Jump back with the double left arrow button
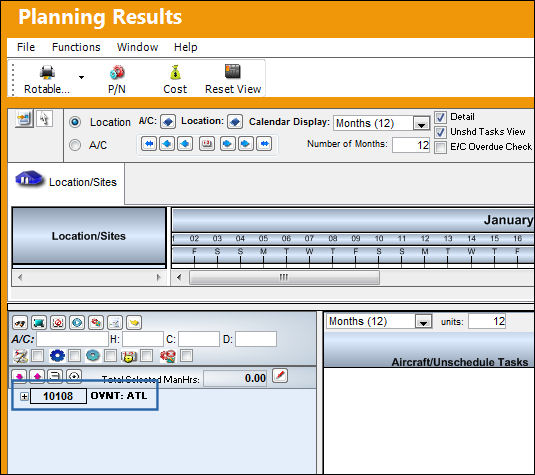Screen dimensions: 535x475 click(x=149, y=144)
